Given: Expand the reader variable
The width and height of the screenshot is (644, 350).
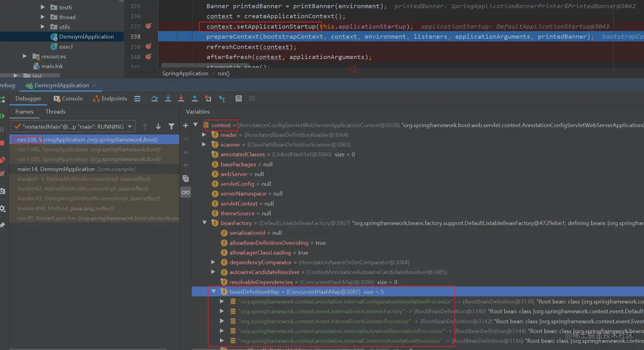Looking at the screenshot, I should point(204,135).
